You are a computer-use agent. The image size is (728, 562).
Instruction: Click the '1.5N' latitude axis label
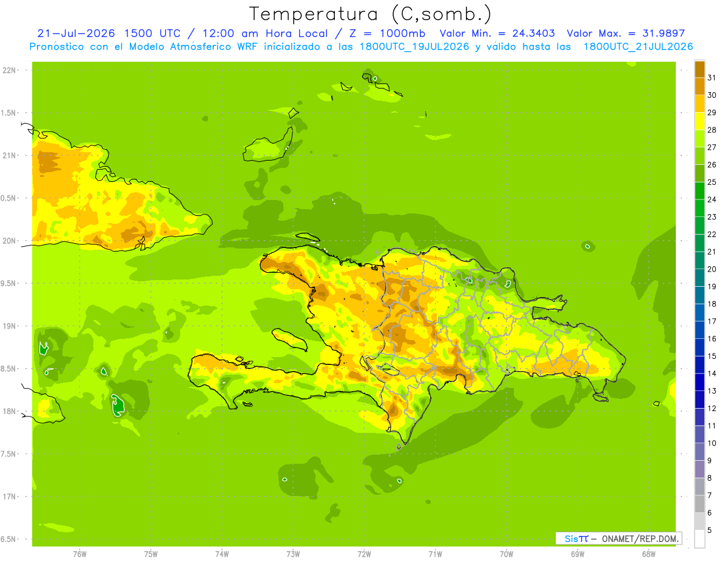point(8,113)
